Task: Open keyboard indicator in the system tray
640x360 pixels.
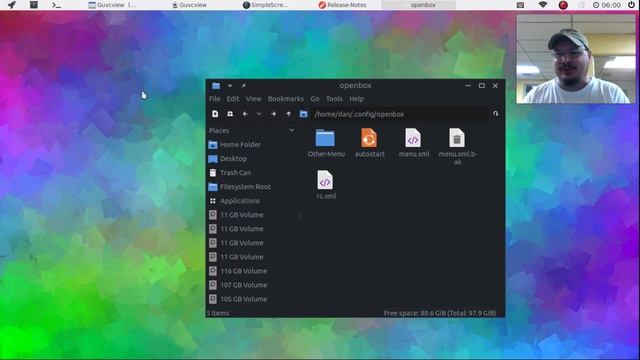Action: [520, 5]
